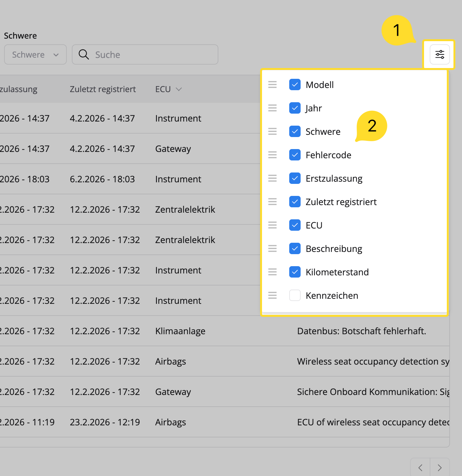Open the ECU column header dropdown
The image size is (462, 476).
(179, 89)
